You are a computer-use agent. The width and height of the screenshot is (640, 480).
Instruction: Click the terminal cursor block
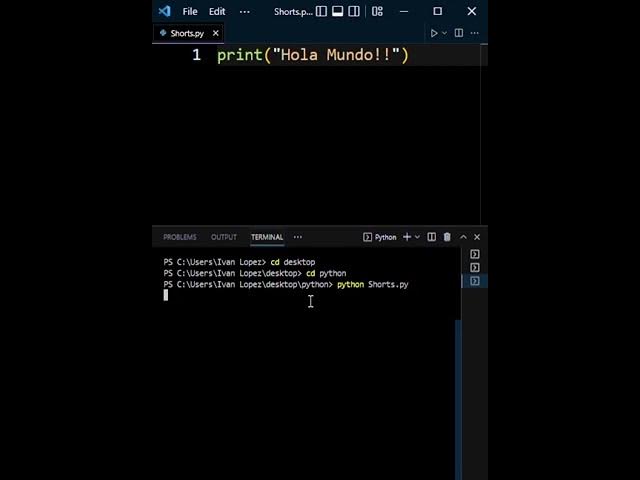[166, 295]
